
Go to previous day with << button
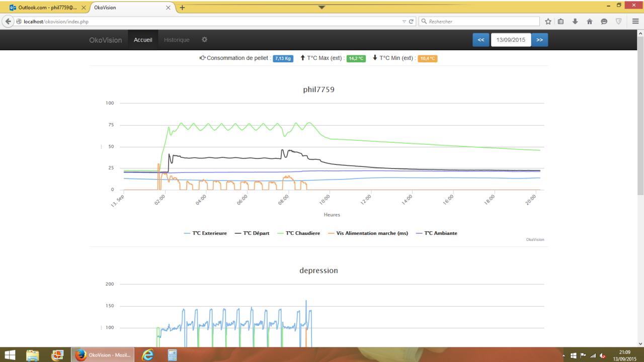tap(481, 40)
